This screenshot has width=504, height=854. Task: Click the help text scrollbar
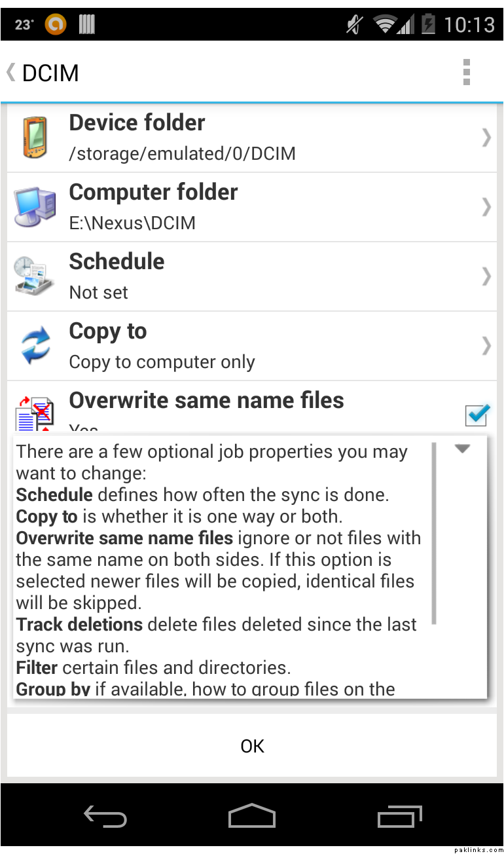(x=434, y=534)
